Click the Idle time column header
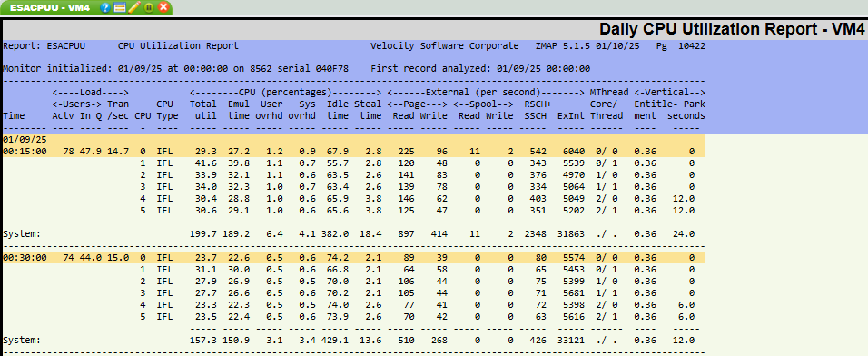This screenshot has width=868, height=356. click(x=337, y=110)
